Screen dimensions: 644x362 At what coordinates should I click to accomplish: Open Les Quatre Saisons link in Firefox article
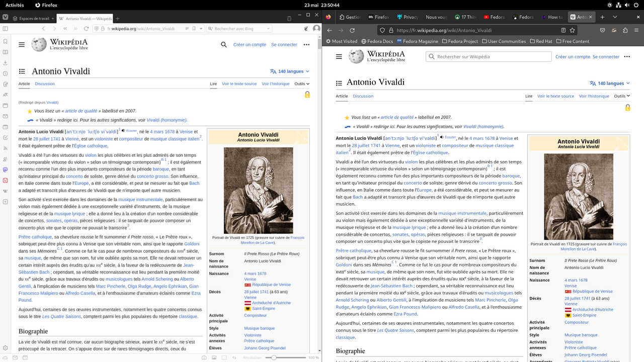click(395, 330)
